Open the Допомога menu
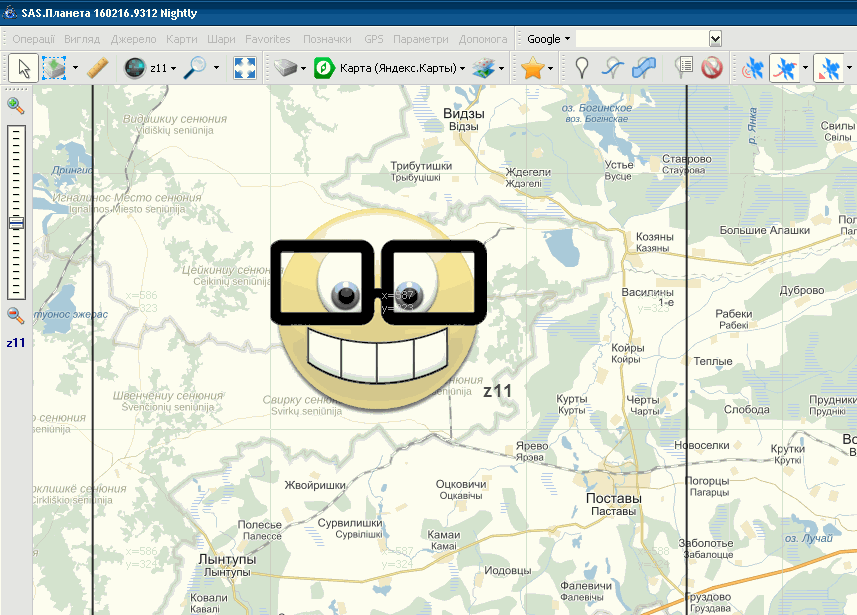This screenshot has height=615, width=857. point(483,39)
